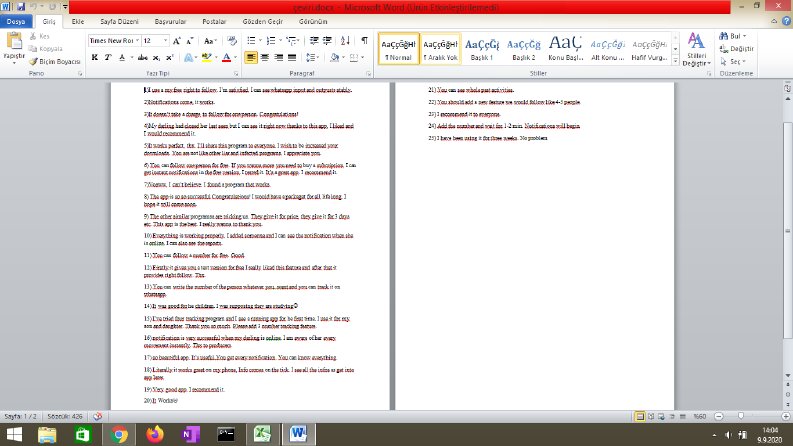Click the decrease indent icon

(314, 41)
